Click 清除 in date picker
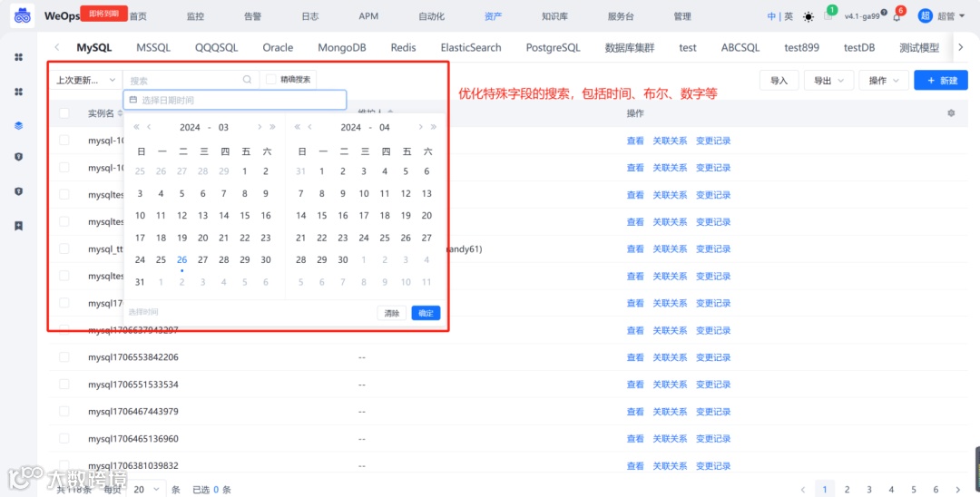The width and height of the screenshot is (980, 497). tap(392, 313)
